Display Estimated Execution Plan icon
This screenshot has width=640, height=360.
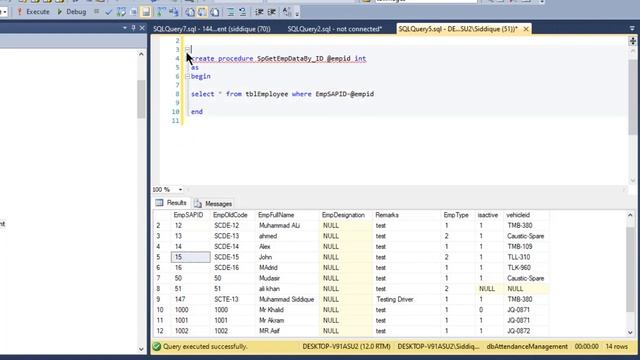pyautogui.click(x=121, y=12)
